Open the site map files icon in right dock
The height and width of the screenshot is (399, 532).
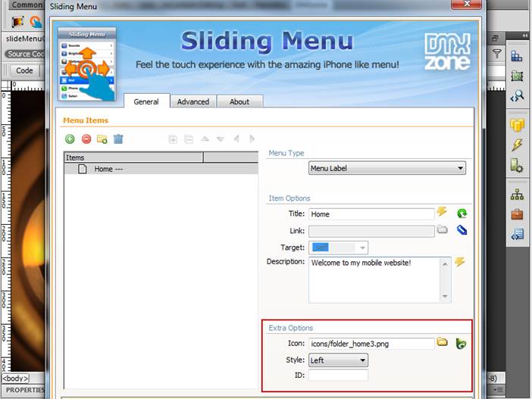[517, 195]
